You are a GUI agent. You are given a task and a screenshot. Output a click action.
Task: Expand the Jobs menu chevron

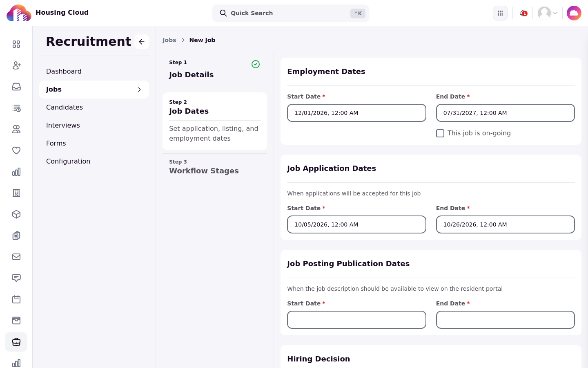[139, 90]
